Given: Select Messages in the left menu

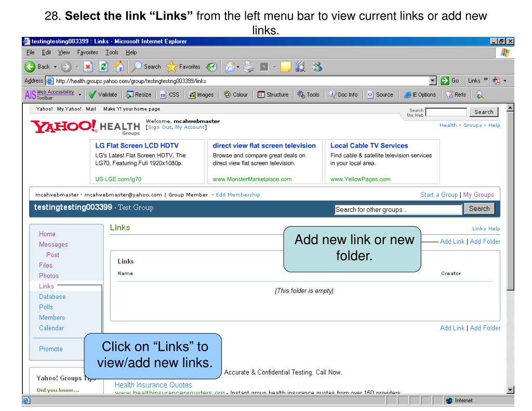Looking at the screenshot, I should click(x=54, y=244).
